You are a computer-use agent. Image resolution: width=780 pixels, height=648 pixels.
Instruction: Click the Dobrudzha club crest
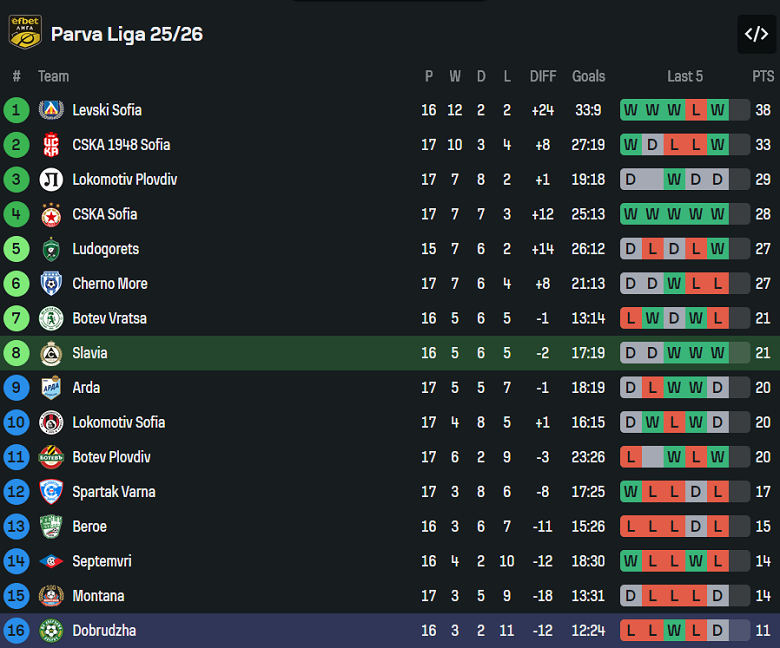click(51, 631)
